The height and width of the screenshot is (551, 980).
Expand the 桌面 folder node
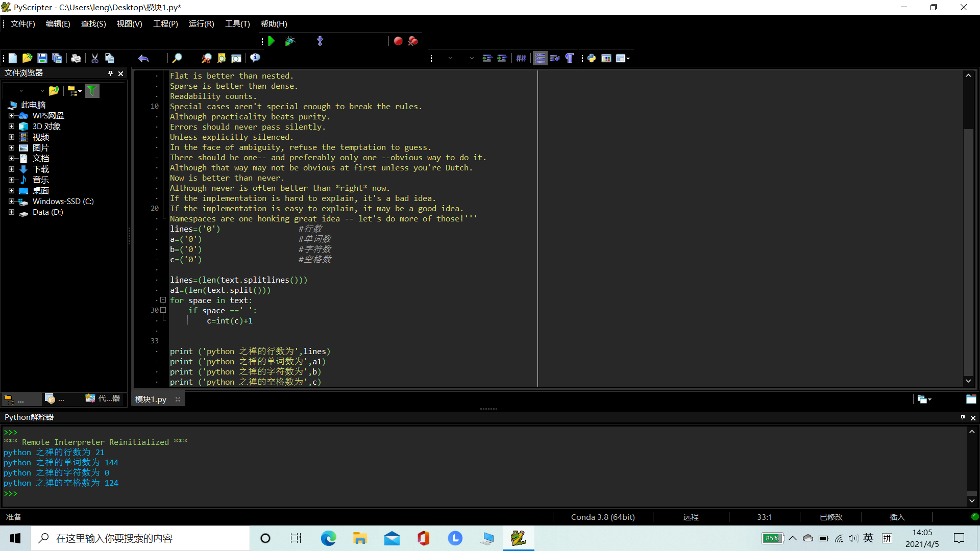pos(11,191)
